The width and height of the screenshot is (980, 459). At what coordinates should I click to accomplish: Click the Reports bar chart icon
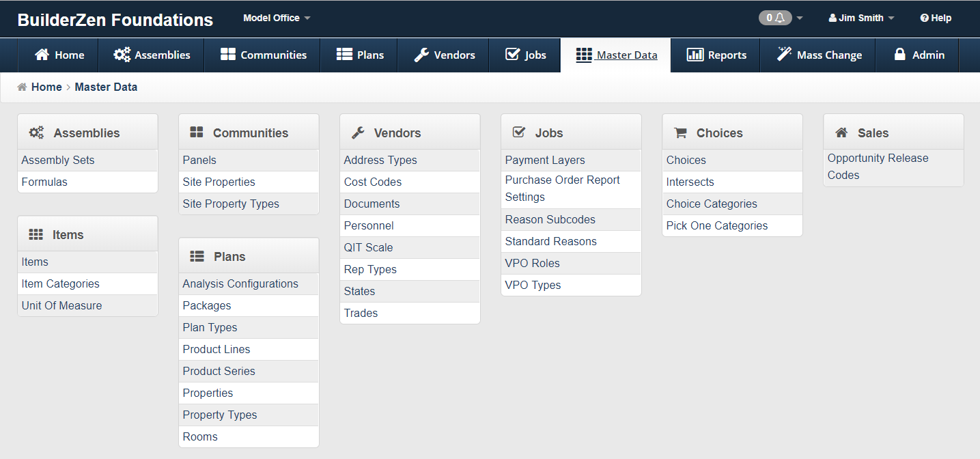pyautogui.click(x=695, y=55)
